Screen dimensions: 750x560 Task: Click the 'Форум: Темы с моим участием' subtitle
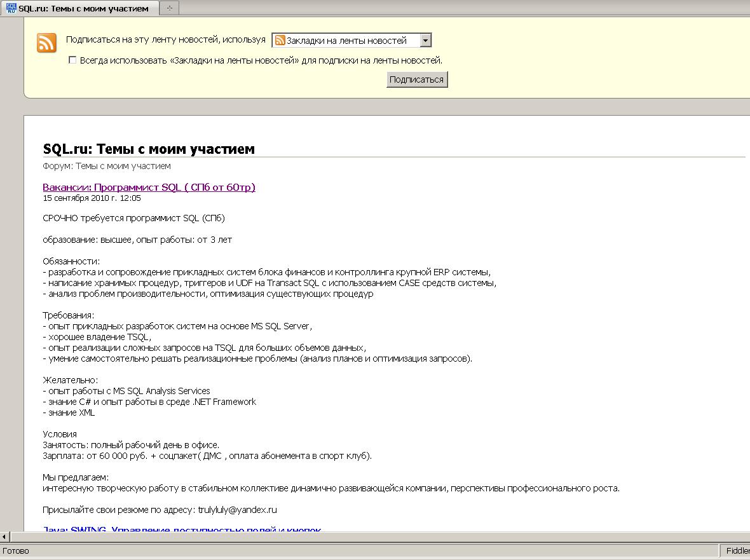(x=107, y=166)
